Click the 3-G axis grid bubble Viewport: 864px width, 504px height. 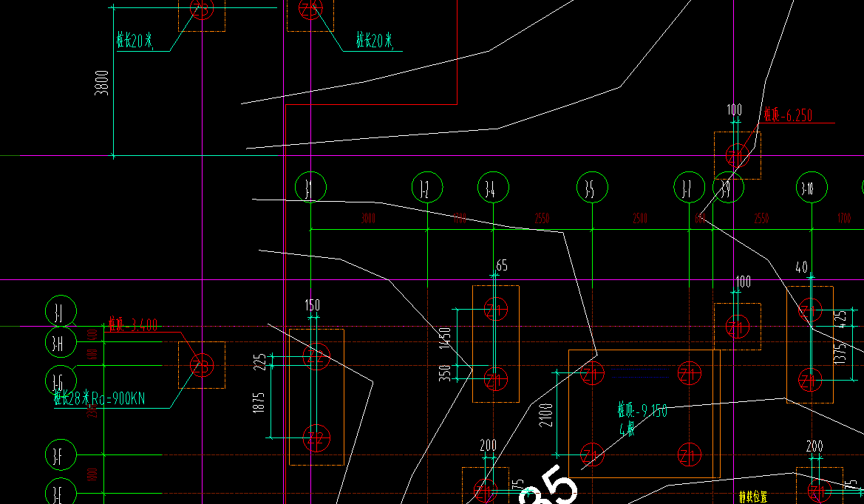61,381
